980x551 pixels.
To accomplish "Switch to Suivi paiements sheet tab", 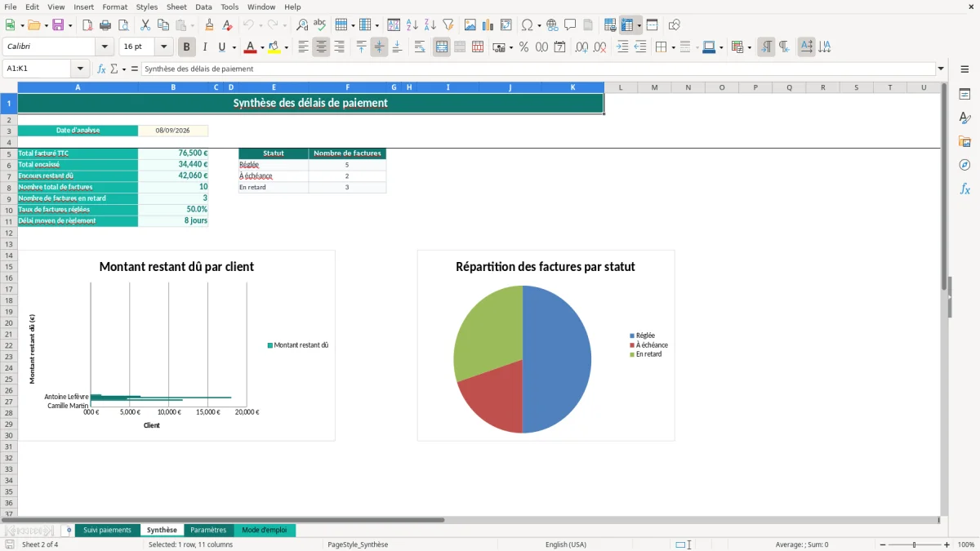I will click(x=107, y=531).
